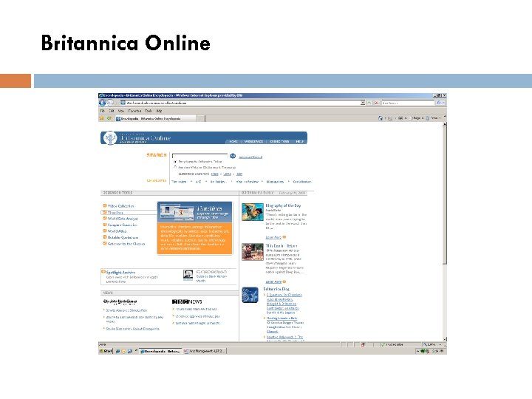The image size is (532, 399).
Task: Click HELP in Britannica header navigation
Action: pyautogui.click(x=299, y=141)
